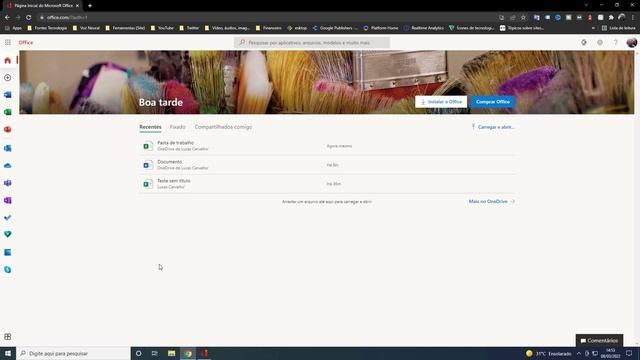Open Twitter bookmark folder
This screenshot has height=360, width=640.
coord(189,28)
